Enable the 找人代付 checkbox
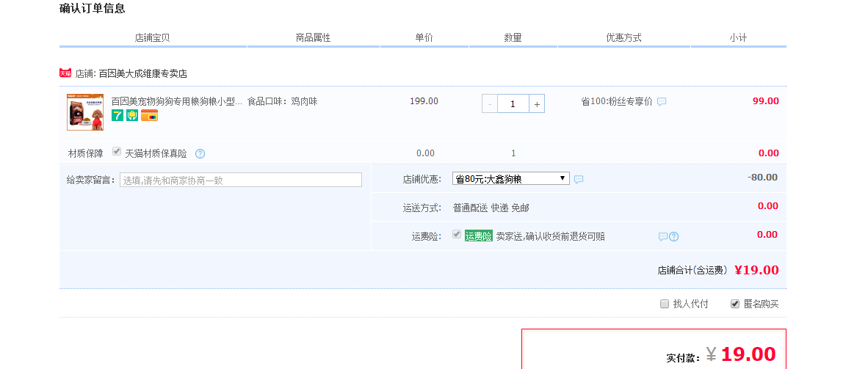This screenshot has height=369, width=868. point(665,304)
